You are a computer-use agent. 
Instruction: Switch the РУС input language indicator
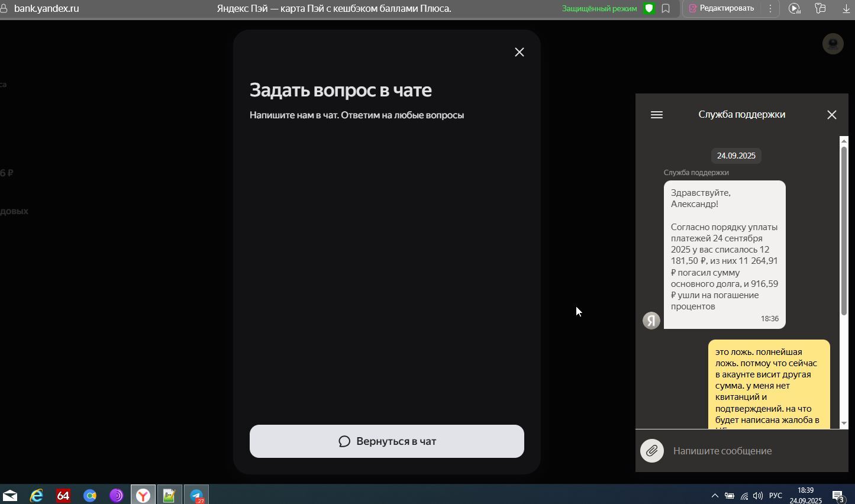[775, 496]
